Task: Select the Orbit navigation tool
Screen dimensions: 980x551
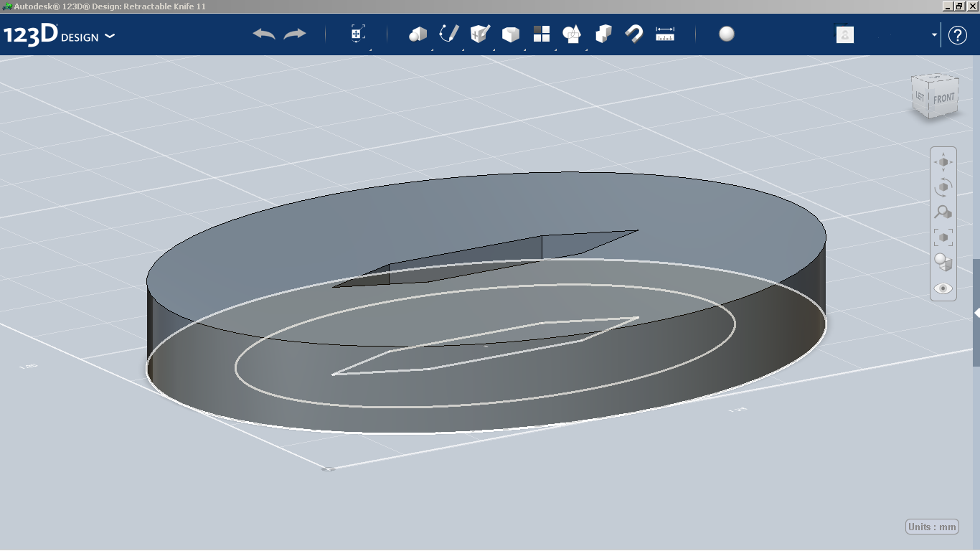Action: pos(943,187)
